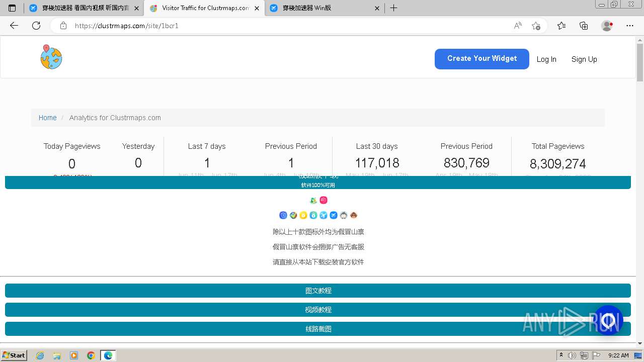Click the 图文教程 button
Screen dimensions: 644x362
coord(318,291)
